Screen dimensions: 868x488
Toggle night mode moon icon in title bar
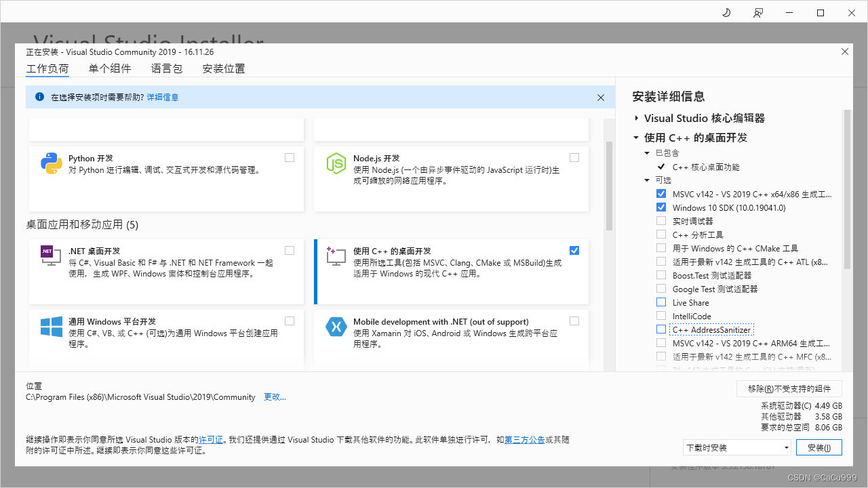tap(726, 12)
